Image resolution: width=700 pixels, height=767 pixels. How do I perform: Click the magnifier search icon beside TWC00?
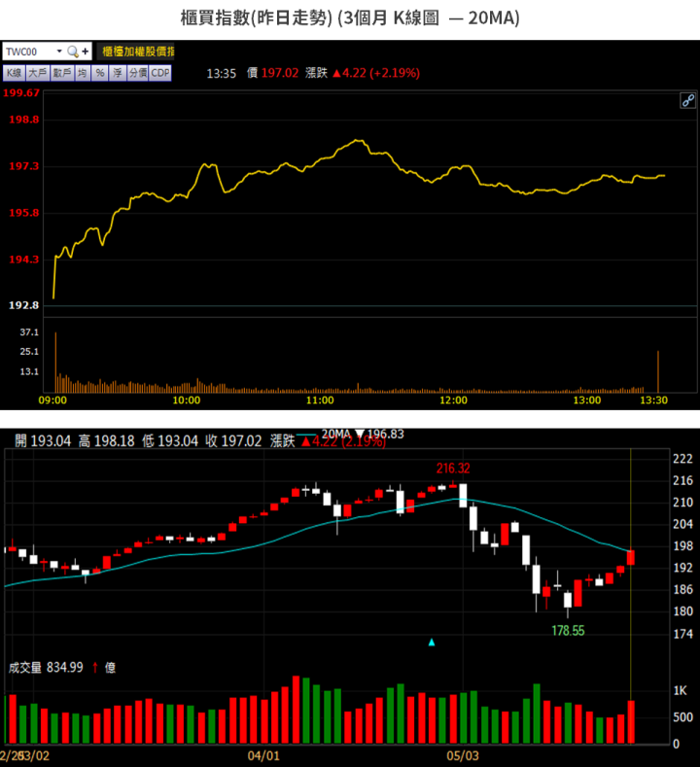click(x=72, y=52)
